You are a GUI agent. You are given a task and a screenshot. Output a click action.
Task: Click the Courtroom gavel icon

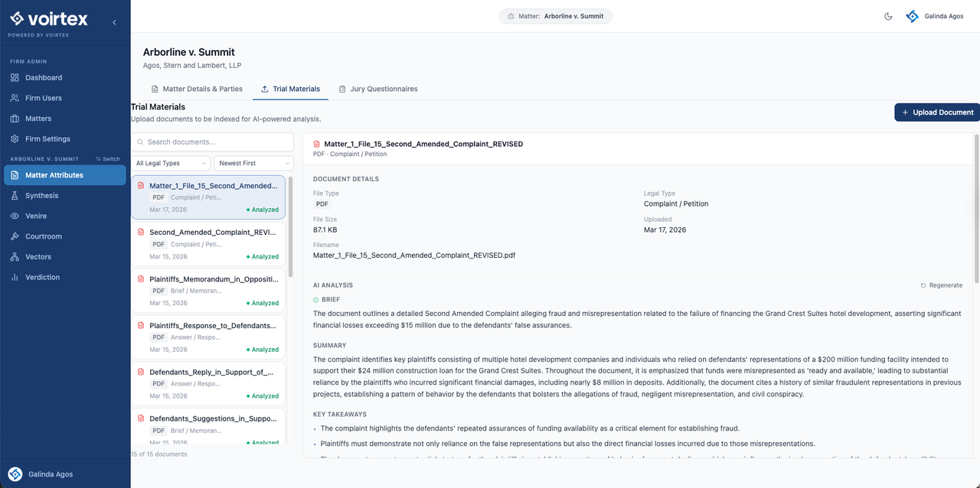tap(15, 236)
